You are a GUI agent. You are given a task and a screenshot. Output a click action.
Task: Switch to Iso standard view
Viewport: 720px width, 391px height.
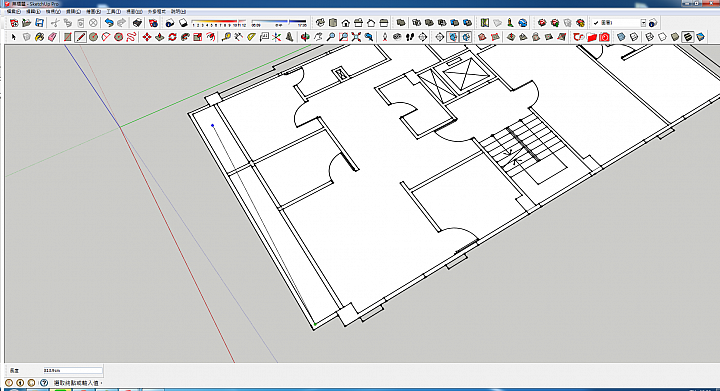tap(321, 22)
